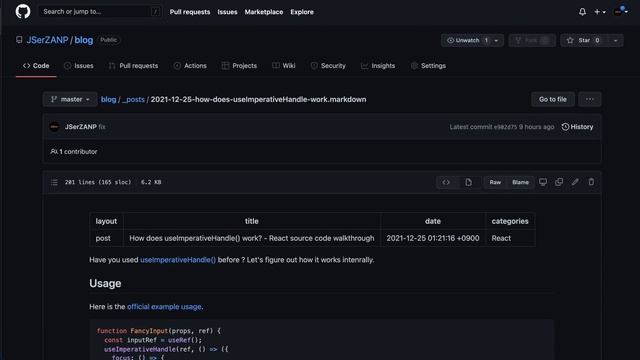Switch to the Projects tab
The image size is (640, 360).
click(x=239, y=66)
